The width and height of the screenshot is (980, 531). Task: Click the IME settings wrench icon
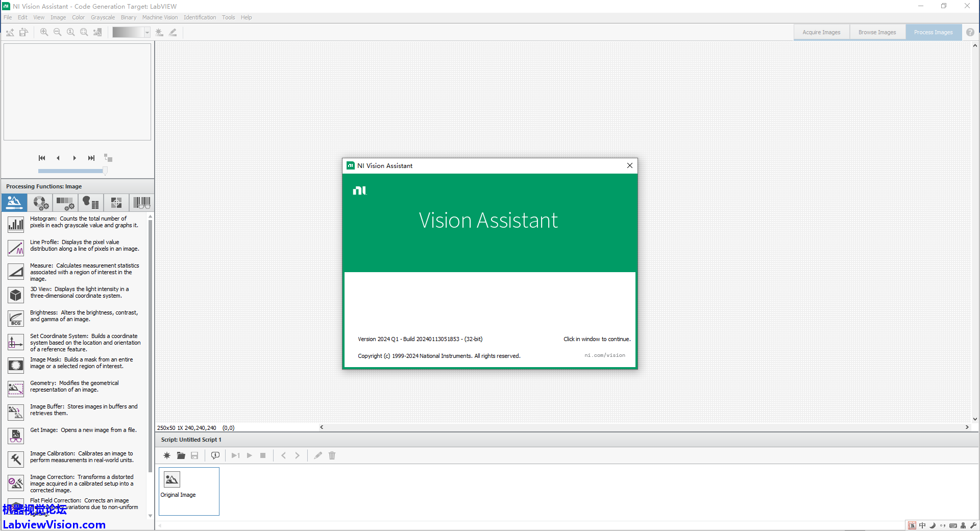point(973,525)
